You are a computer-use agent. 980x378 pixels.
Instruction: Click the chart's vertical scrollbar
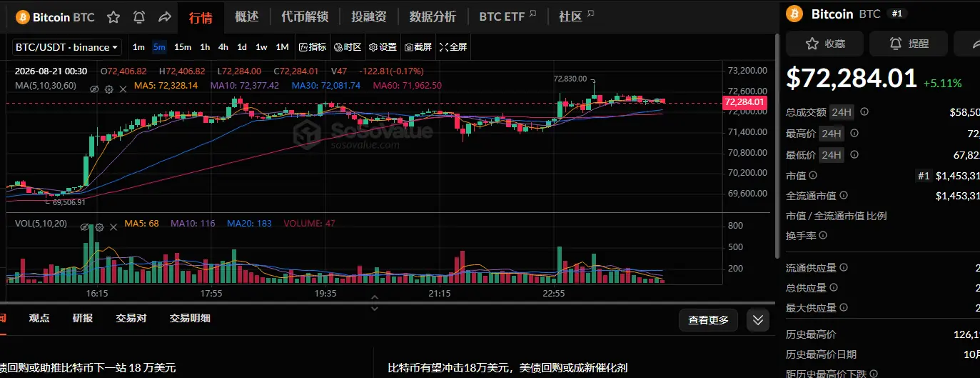(x=779, y=146)
